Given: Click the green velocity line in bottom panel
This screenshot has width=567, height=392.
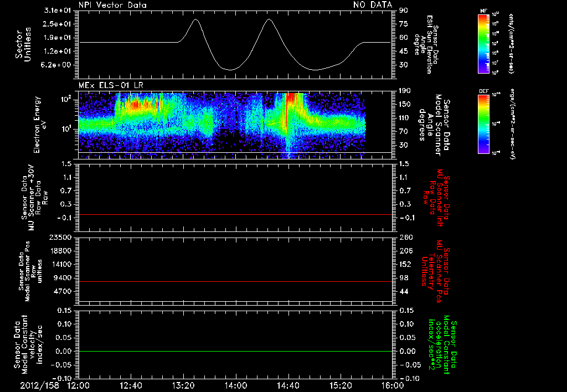Looking at the screenshot, I should (235, 351).
